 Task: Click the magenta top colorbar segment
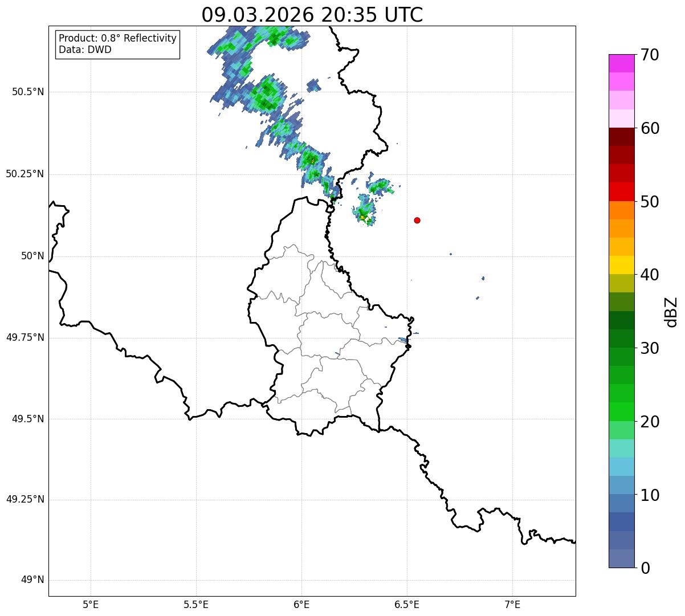(x=621, y=63)
